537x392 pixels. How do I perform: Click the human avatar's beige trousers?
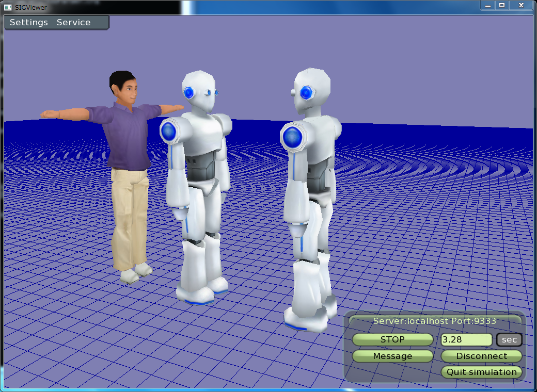click(x=129, y=217)
